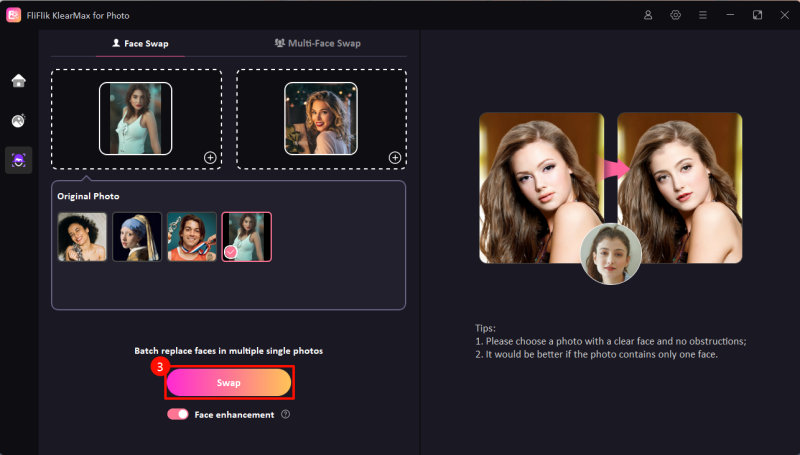Open the hamburger menu in title bar
Image resolution: width=800 pixels, height=455 pixels.
(x=703, y=15)
